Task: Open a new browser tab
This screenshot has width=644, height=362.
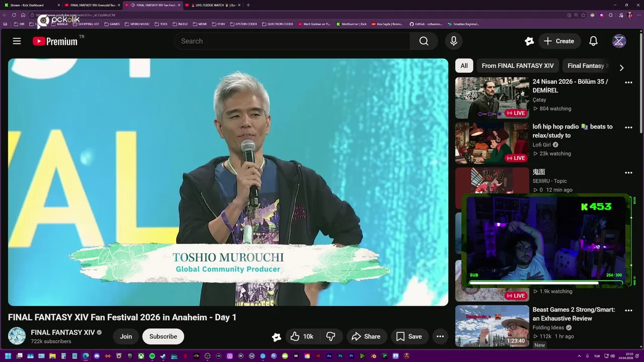Action: click(x=248, y=5)
